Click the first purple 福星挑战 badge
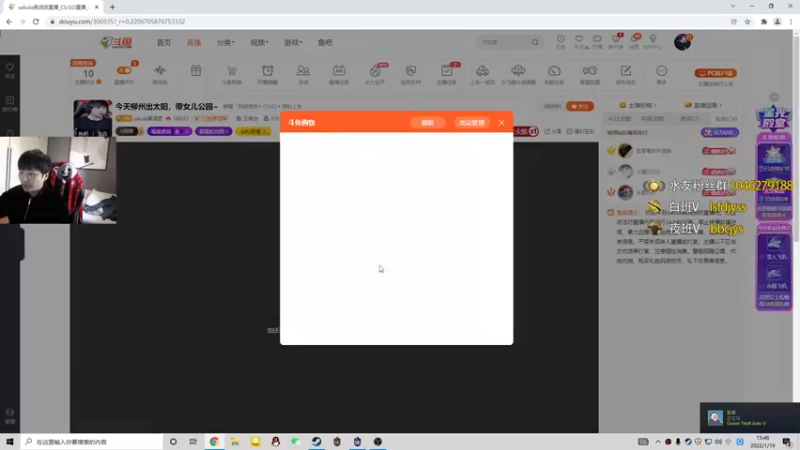Viewport: 800px width, 450px height. pos(169,131)
